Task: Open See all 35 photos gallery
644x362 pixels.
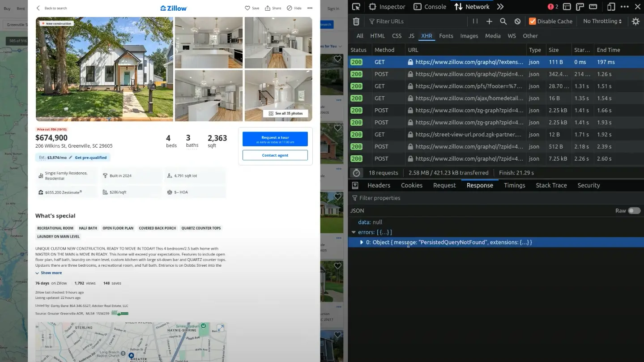Action: pos(286,114)
